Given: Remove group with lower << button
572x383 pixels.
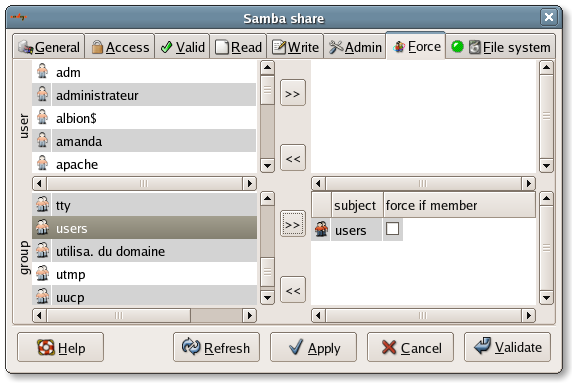Looking at the screenshot, I should click(x=293, y=290).
